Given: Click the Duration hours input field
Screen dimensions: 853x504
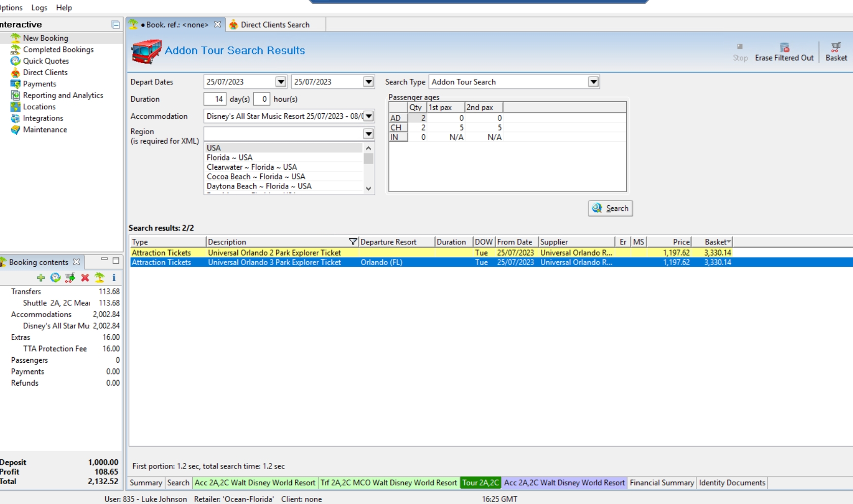Looking at the screenshot, I should (x=261, y=99).
